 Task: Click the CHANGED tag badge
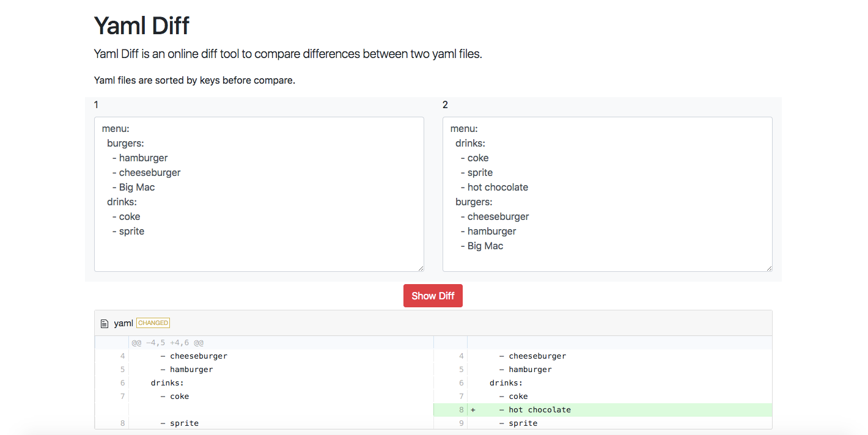pos(153,323)
